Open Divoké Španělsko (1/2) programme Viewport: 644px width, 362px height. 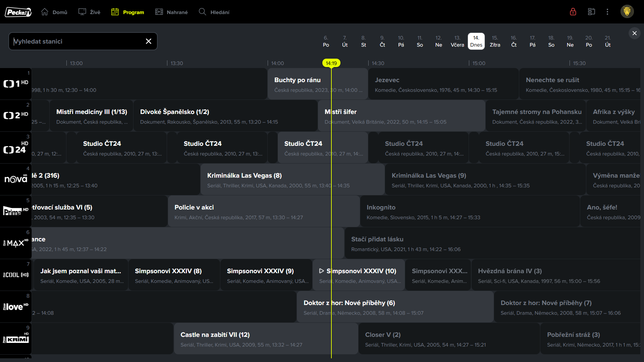tap(225, 116)
